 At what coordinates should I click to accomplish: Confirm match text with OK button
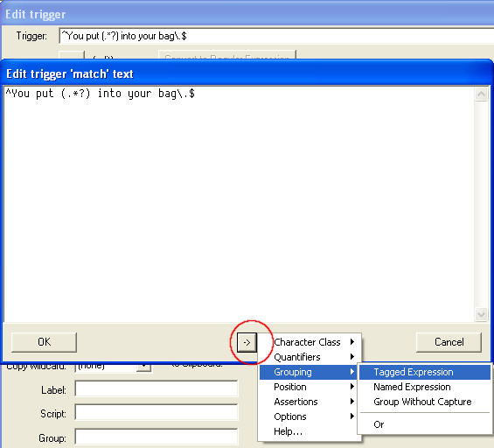[x=44, y=342]
